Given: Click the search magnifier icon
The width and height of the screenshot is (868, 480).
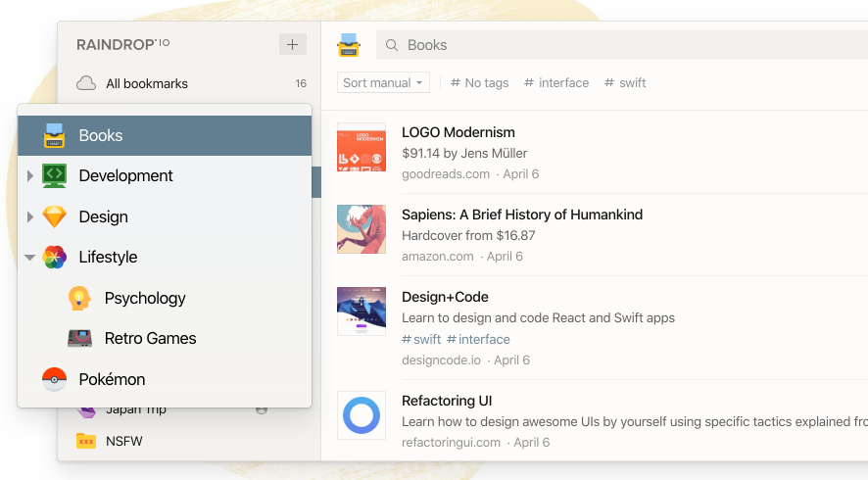Looking at the screenshot, I should pyautogui.click(x=391, y=45).
